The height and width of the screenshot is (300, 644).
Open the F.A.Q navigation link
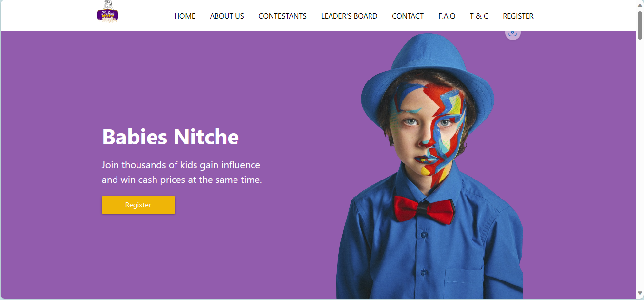447,16
